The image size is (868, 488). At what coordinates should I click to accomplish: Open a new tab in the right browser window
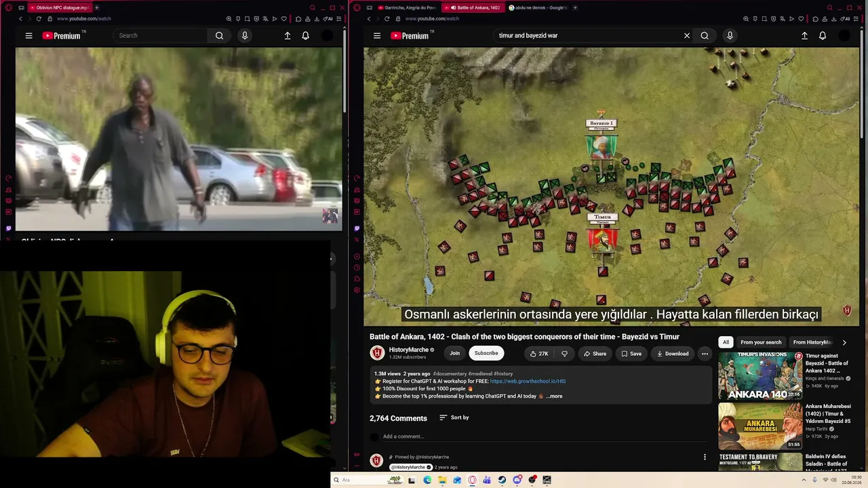(575, 7)
